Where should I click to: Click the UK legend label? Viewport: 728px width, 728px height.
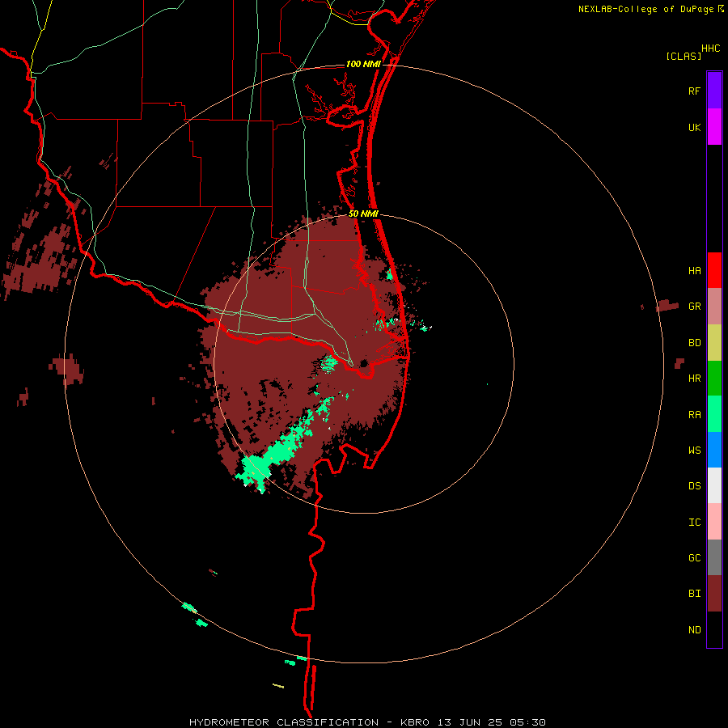click(x=695, y=128)
